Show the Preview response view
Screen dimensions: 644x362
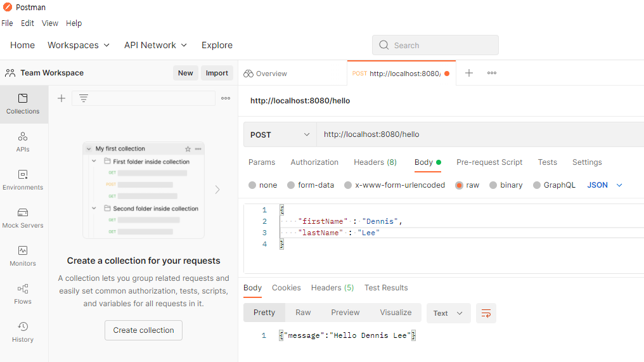(x=345, y=313)
